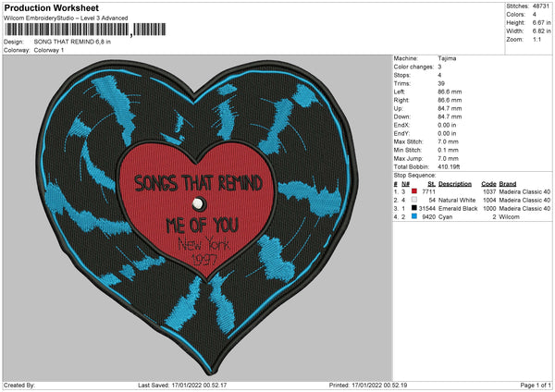Click the Min Stitch value '0.1 mm'
The width and height of the screenshot is (555, 392).
pos(448,150)
